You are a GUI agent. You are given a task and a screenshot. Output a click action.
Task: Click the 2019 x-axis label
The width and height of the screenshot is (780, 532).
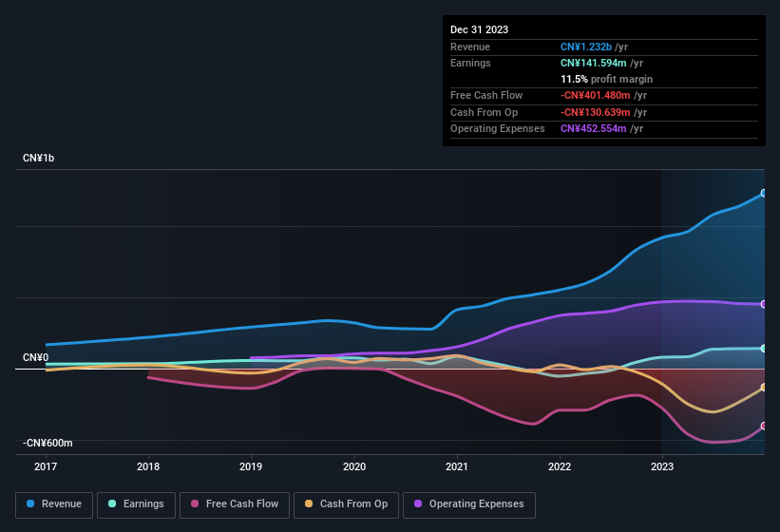(251, 466)
